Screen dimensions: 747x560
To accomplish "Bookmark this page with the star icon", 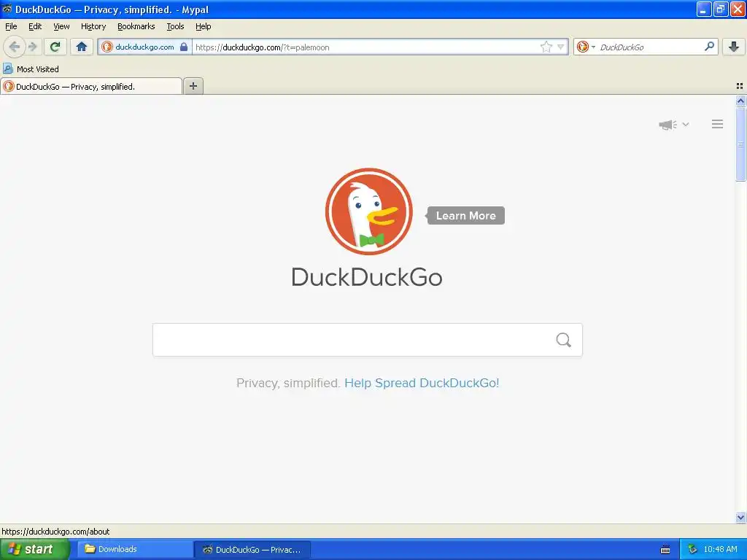I will point(546,47).
